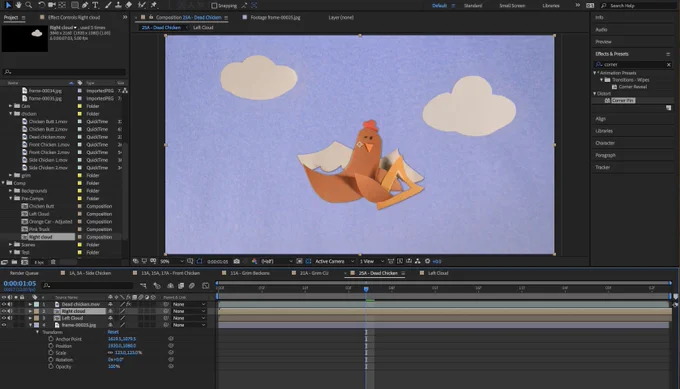
Task: Delete the selected project item via the trash icon
Action: click(53, 262)
